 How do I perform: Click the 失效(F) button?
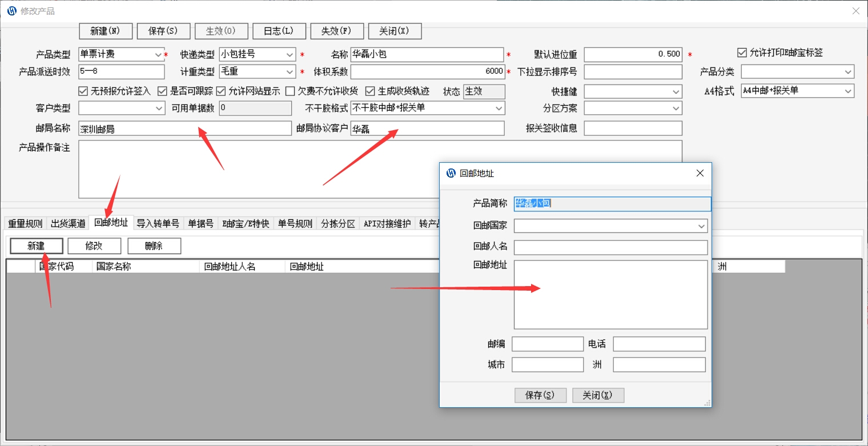336,31
